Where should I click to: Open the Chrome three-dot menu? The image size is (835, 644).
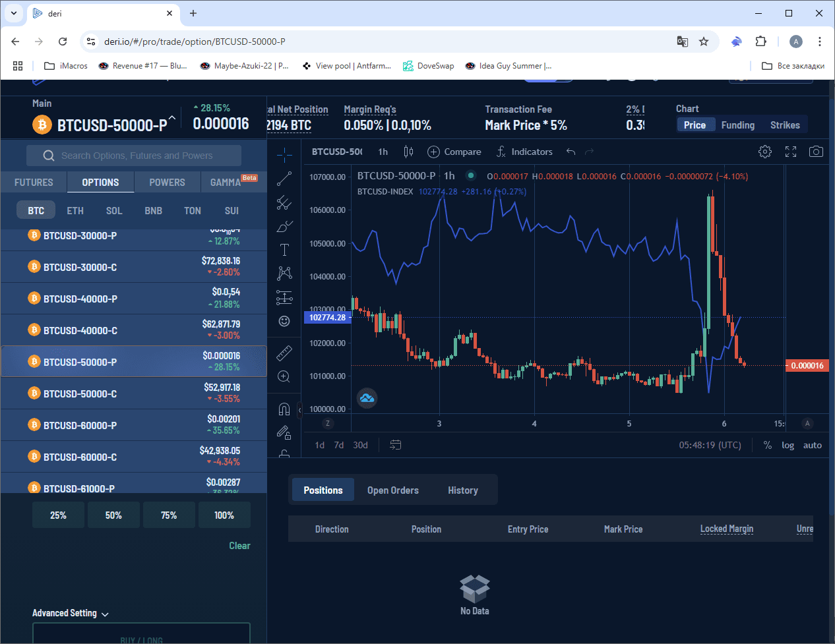click(x=820, y=42)
